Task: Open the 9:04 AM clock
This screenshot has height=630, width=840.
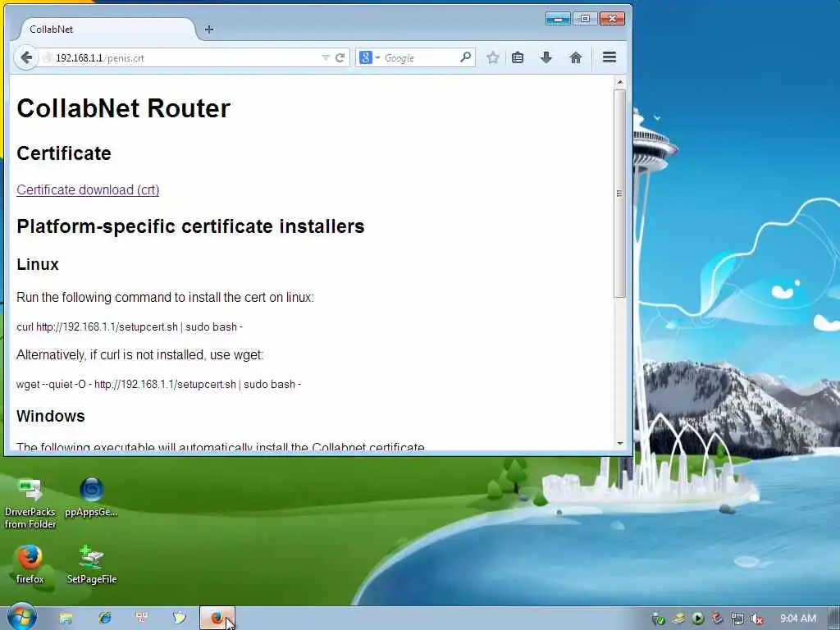Action: click(x=798, y=619)
